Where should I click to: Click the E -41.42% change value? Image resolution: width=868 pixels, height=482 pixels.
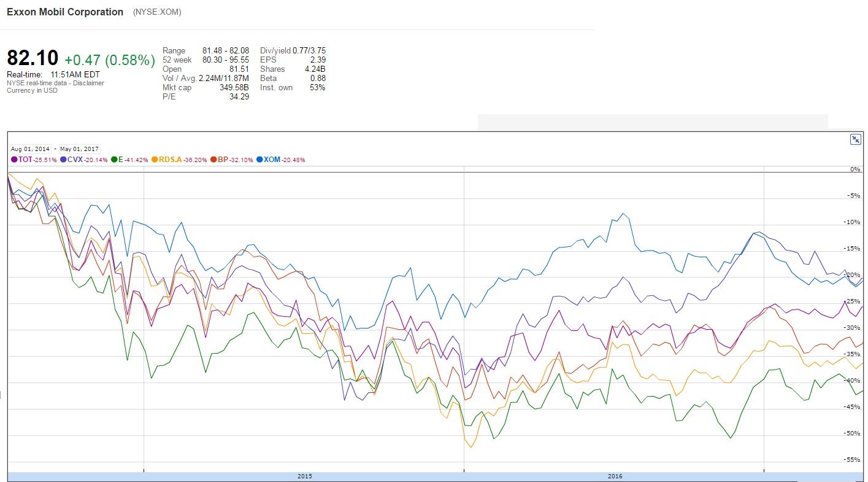pos(136,160)
